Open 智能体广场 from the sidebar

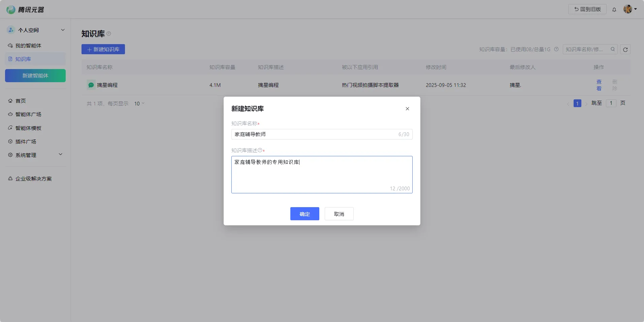[28, 115]
